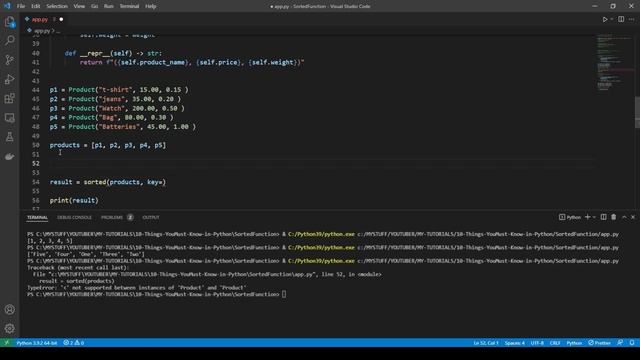Open the Extensions view
Viewport: 640px width, 360px height.
[9, 98]
